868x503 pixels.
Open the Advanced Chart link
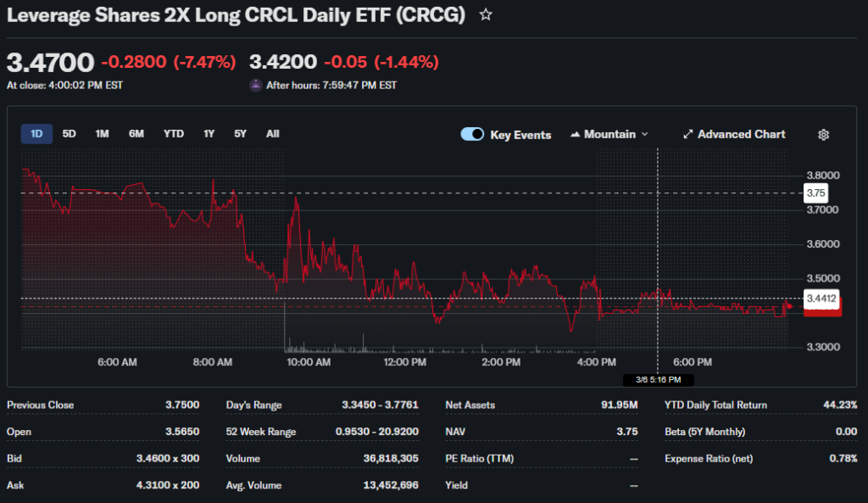[x=741, y=134]
